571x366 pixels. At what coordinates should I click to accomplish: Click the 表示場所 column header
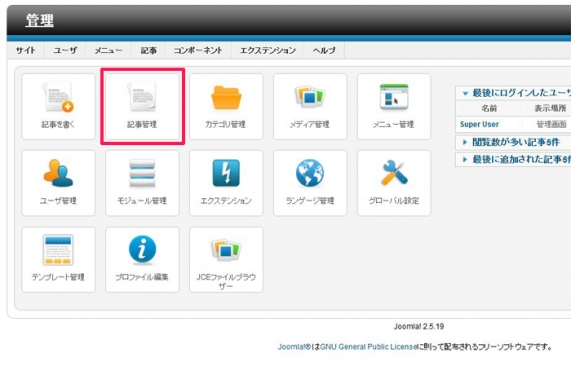(x=550, y=108)
